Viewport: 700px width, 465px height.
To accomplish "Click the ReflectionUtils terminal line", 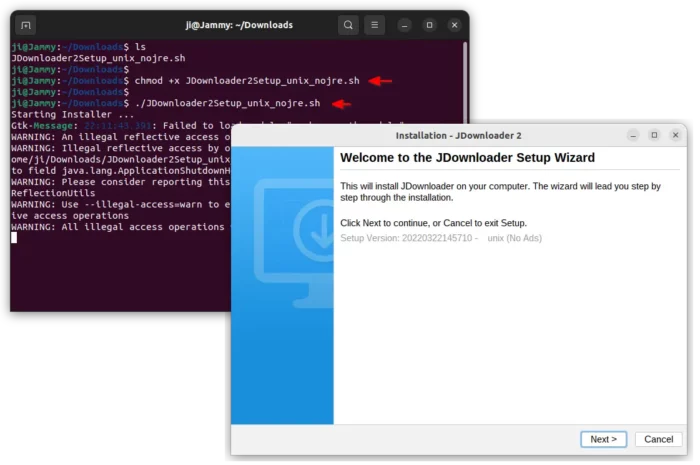I will click(53, 193).
